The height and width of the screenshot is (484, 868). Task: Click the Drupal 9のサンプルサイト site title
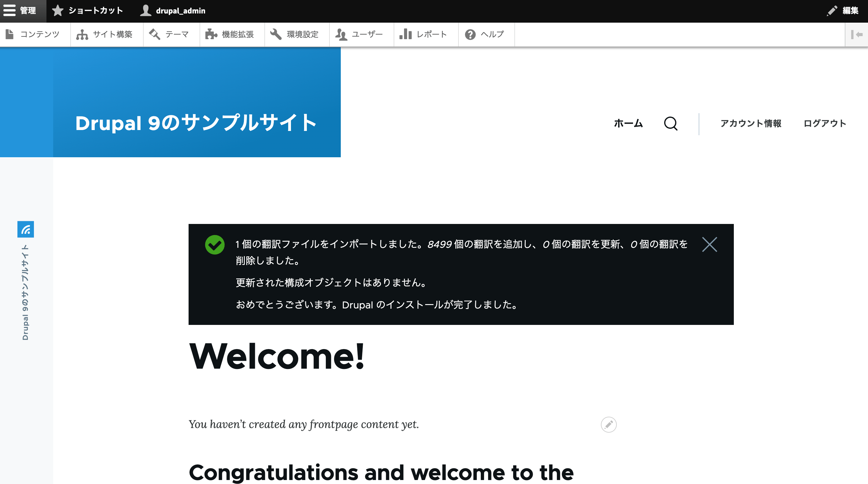(196, 123)
